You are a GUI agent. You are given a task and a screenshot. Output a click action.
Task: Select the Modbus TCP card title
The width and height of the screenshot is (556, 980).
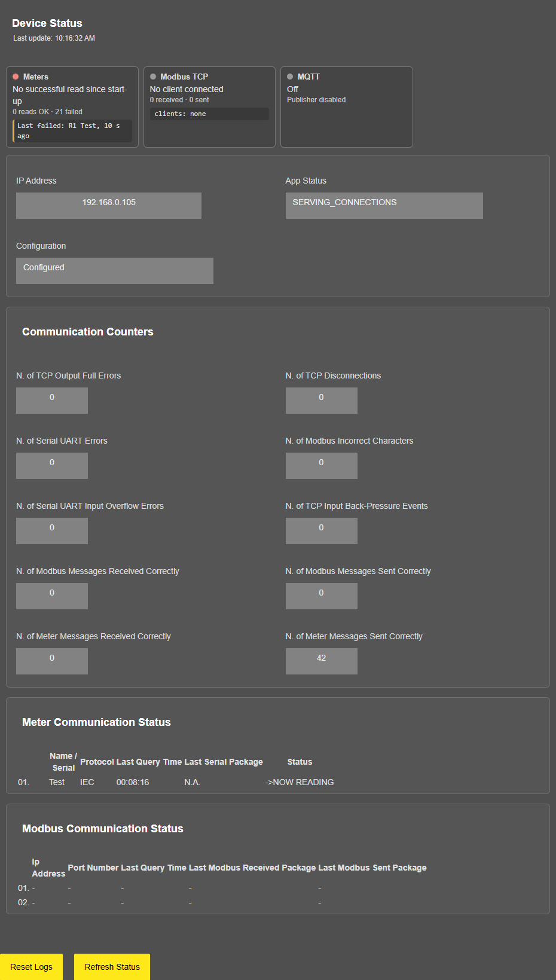click(x=184, y=77)
